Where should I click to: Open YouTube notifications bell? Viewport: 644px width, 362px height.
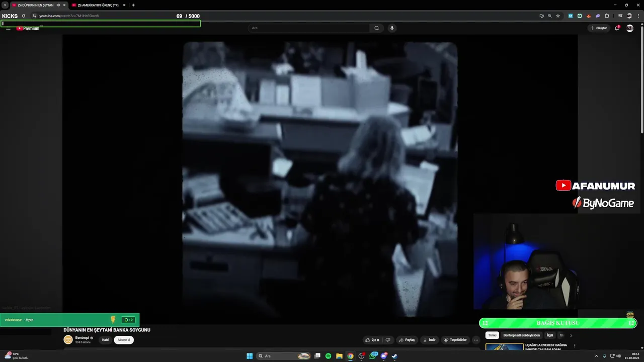(617, 28)
